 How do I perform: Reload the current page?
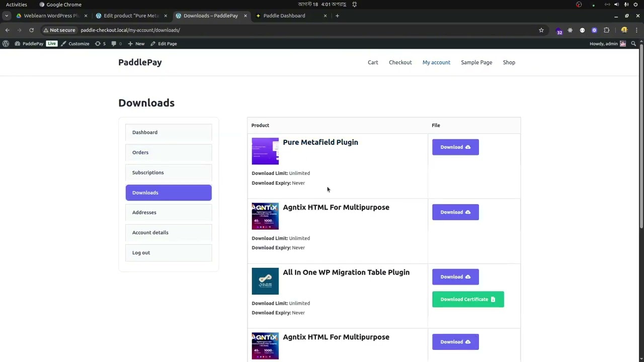tap(31, 30)
